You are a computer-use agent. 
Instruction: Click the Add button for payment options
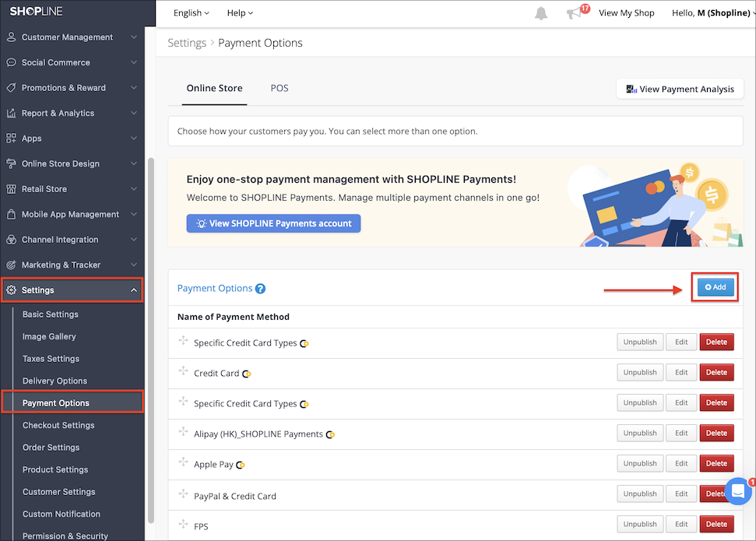tap(714, 286)
